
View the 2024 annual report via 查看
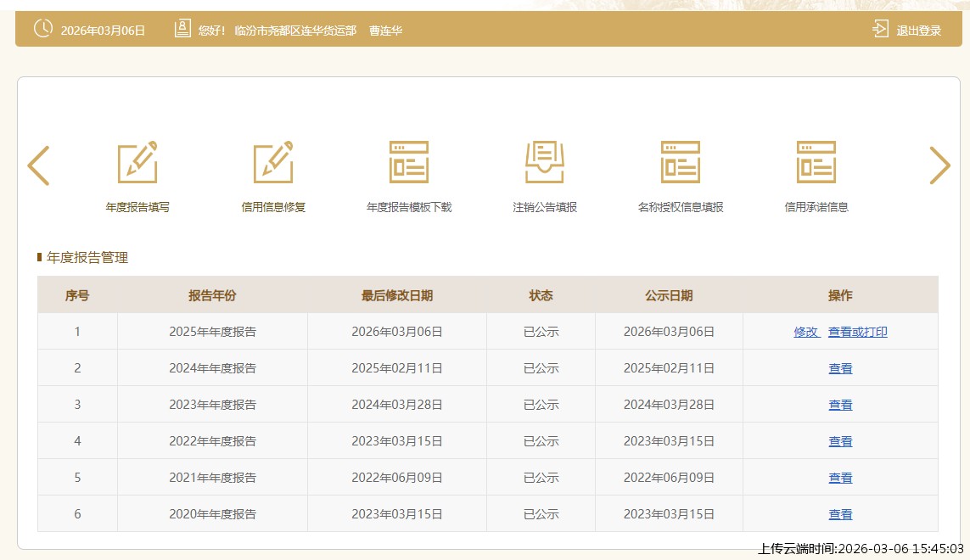[x=840, y=368]
